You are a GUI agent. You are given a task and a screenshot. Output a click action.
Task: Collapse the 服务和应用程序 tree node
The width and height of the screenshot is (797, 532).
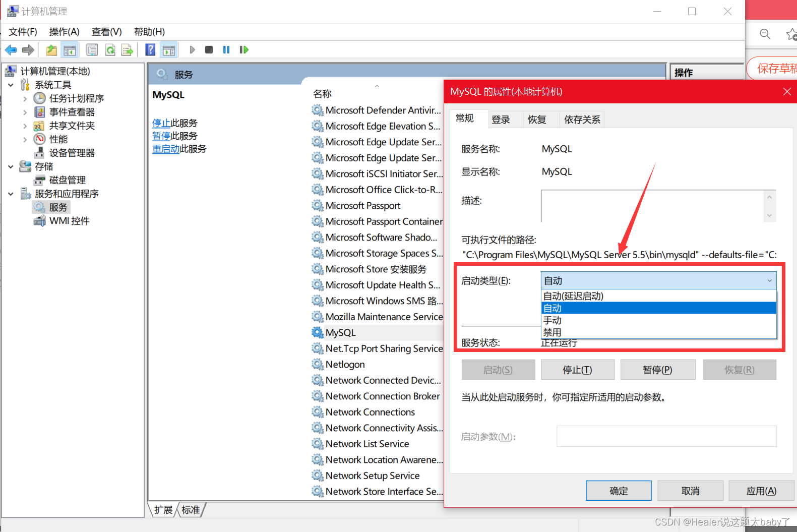pos(11,194)
